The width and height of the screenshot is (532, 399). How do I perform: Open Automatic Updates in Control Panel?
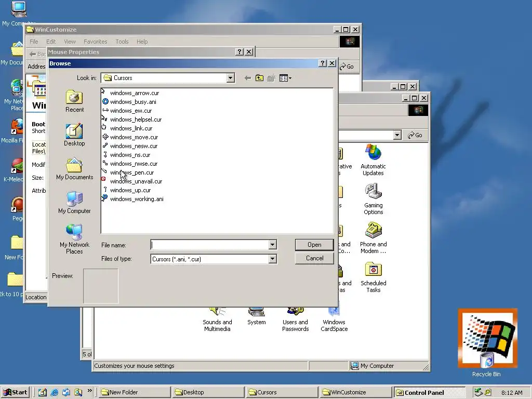373,161
